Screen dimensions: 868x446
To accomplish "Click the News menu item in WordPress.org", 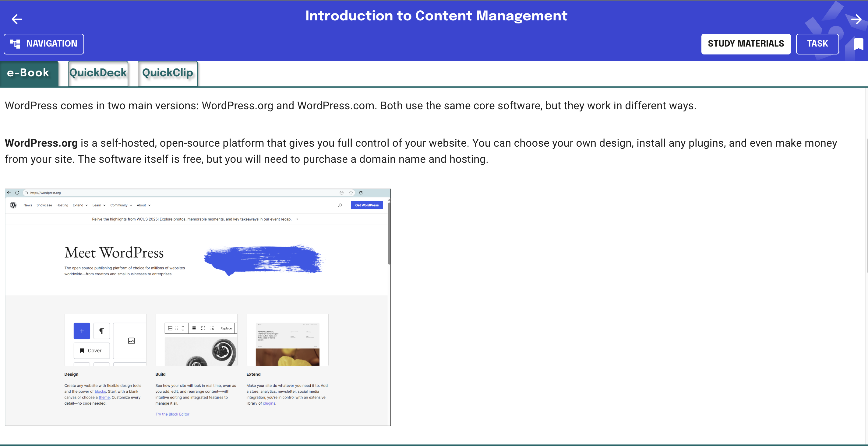I will [28, 205].
